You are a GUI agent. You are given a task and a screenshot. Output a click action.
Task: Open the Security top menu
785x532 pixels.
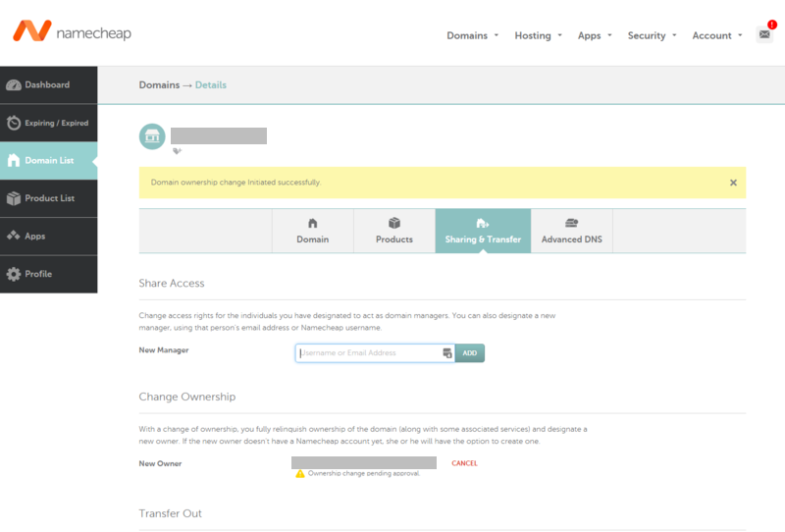point(652,35)
